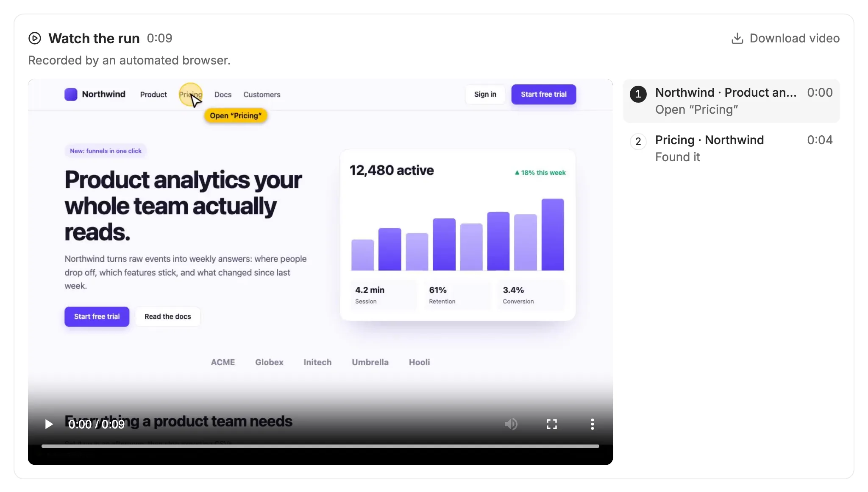Click the 4.2 min Session stat
Screen dimensions: 868x492
pyautogui.click(x=383, y=295)
